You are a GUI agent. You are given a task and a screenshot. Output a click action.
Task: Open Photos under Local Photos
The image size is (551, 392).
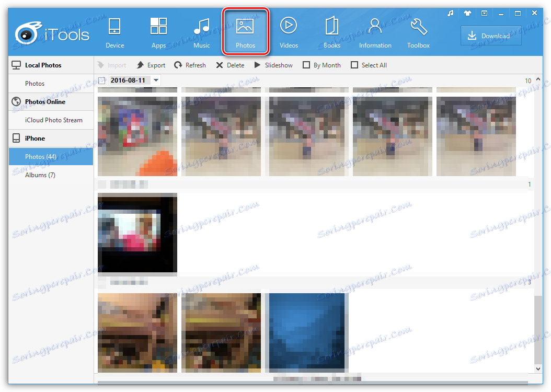51,84
